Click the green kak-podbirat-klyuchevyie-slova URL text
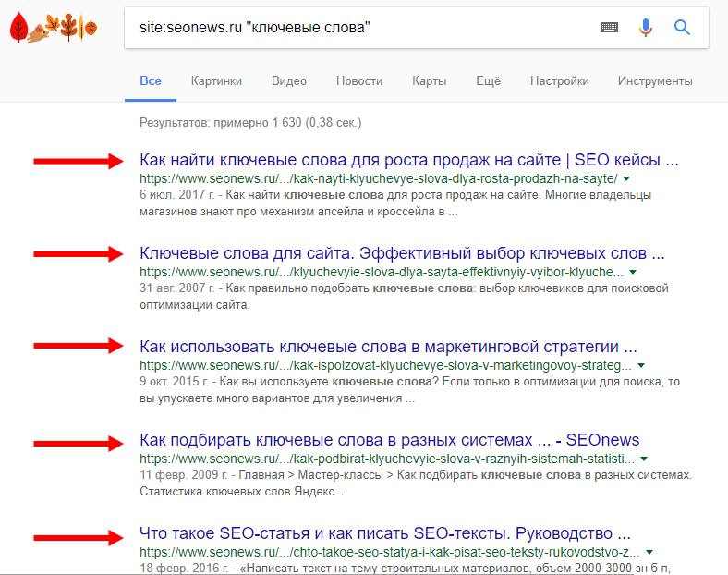728x575 pixels. pos(387,459)
